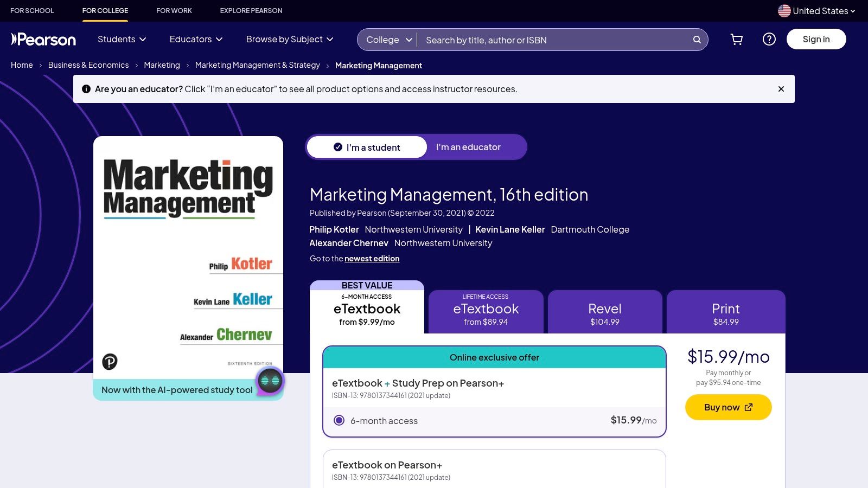Click the $15.99/mo price heading
The image size is (868, 488).
728,357
